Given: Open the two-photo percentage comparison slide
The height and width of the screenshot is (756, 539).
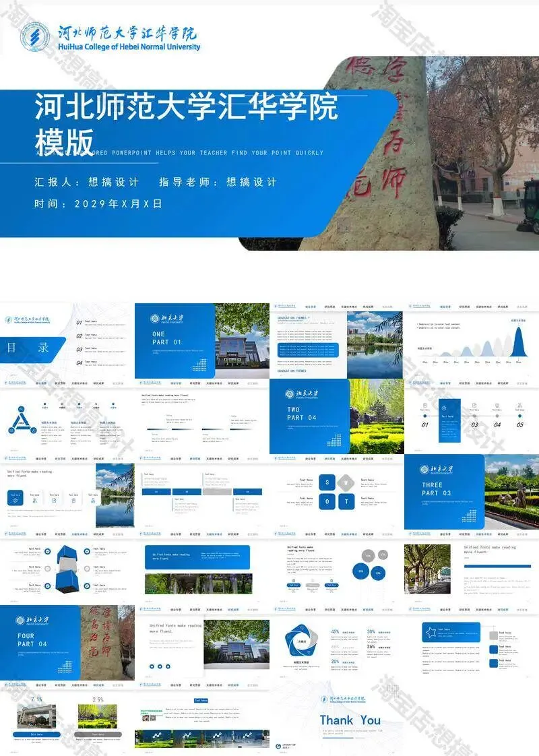Looking at the screenshot, I should [x=67, y=719].
